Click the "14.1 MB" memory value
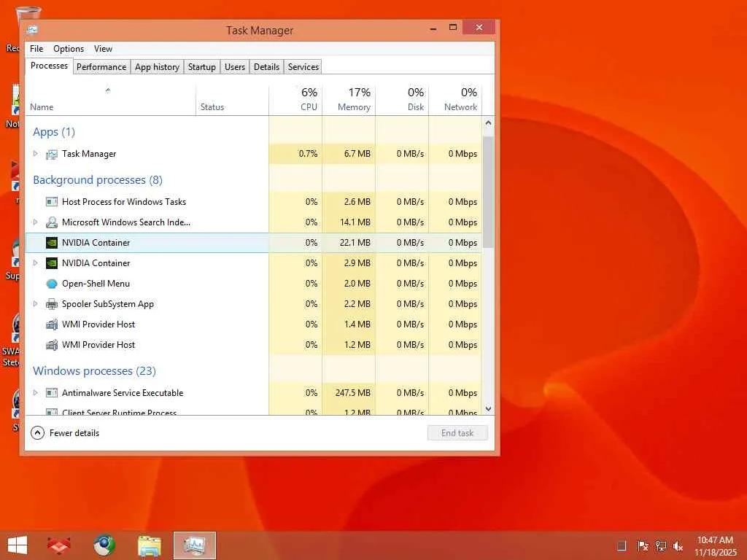The image size is (747, 560). pyautogui.click(x=355, y=222)
